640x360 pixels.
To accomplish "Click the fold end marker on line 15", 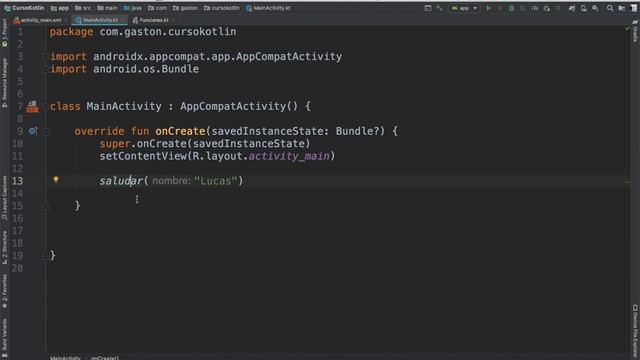I will coord(46,206).
